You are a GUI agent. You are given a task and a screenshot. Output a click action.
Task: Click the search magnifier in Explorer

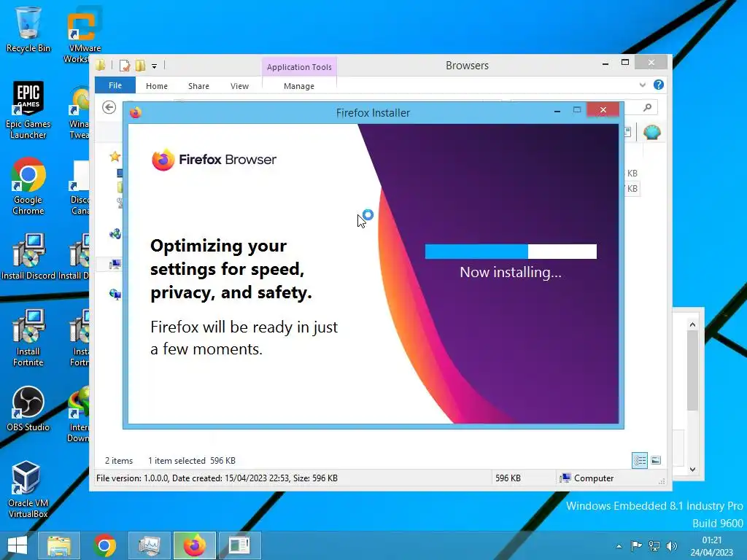647,108
